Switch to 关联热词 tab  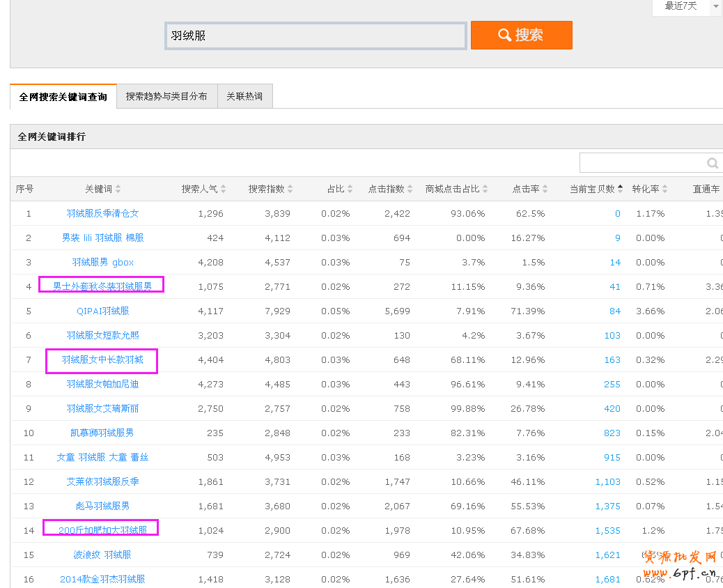coord(244,97)
